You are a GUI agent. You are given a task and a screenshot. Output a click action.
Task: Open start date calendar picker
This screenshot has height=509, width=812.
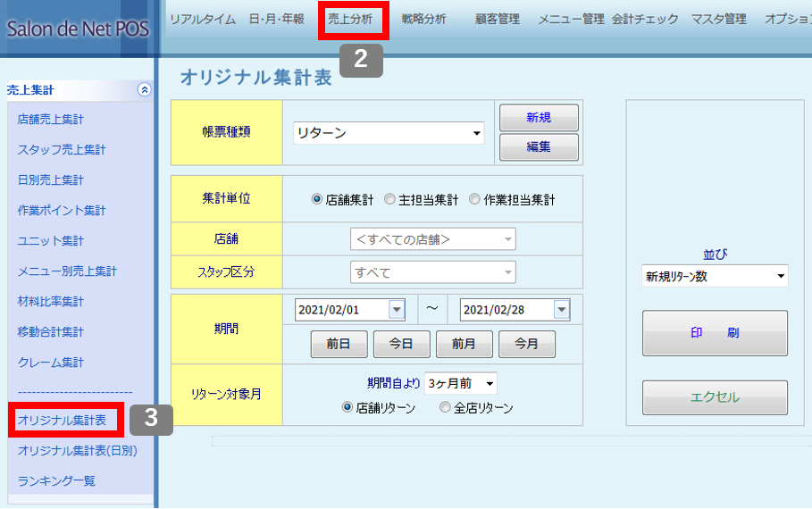(x=397, y=310)
